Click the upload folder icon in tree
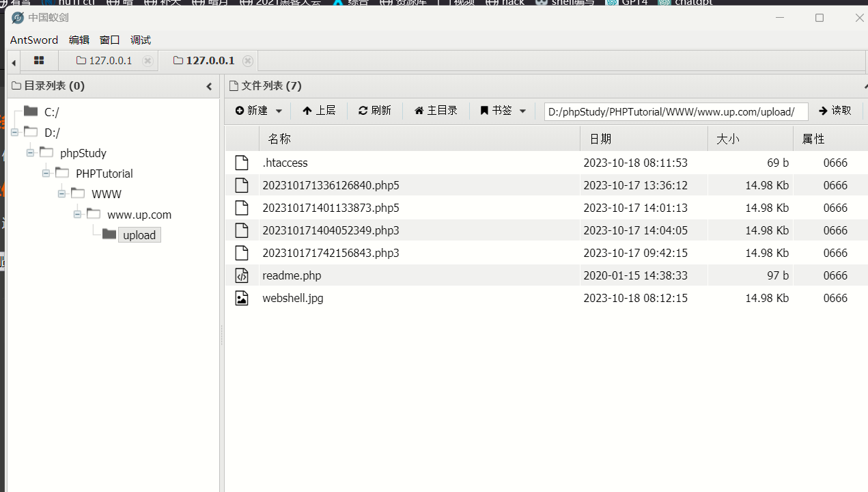The height and width of the screenshot is (492, 868). tap(109, 234)
